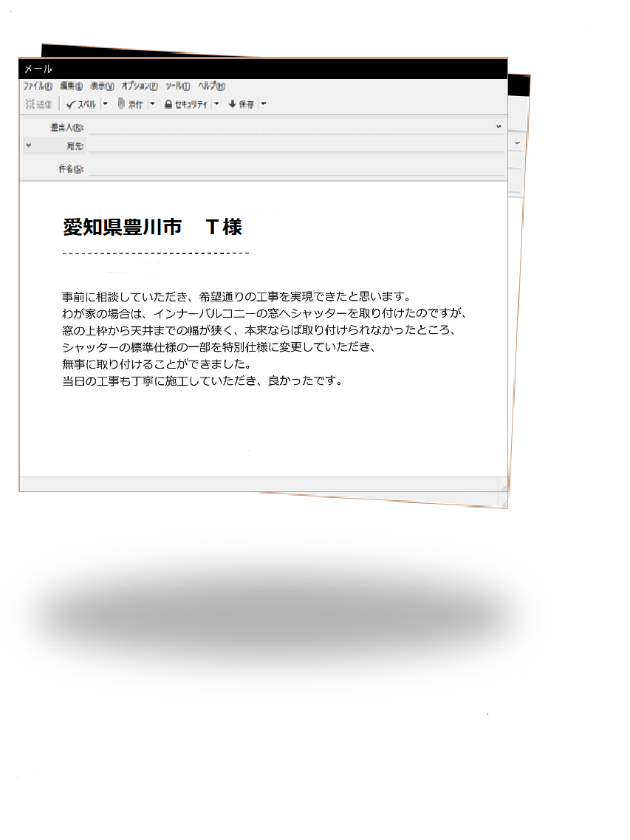This screenshot has width=630, height=840.
Task: Click the 送信 (Send) button icon
Action: 37,105
